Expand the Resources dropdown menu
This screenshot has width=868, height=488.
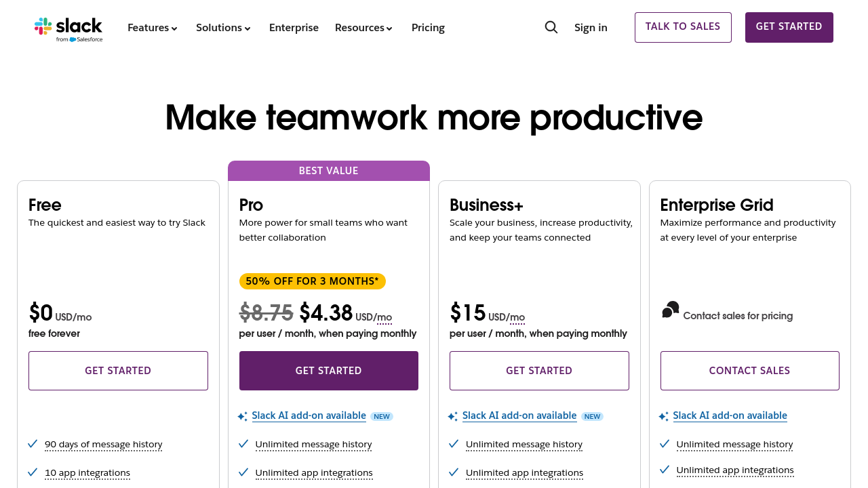[x=364, y=28]
